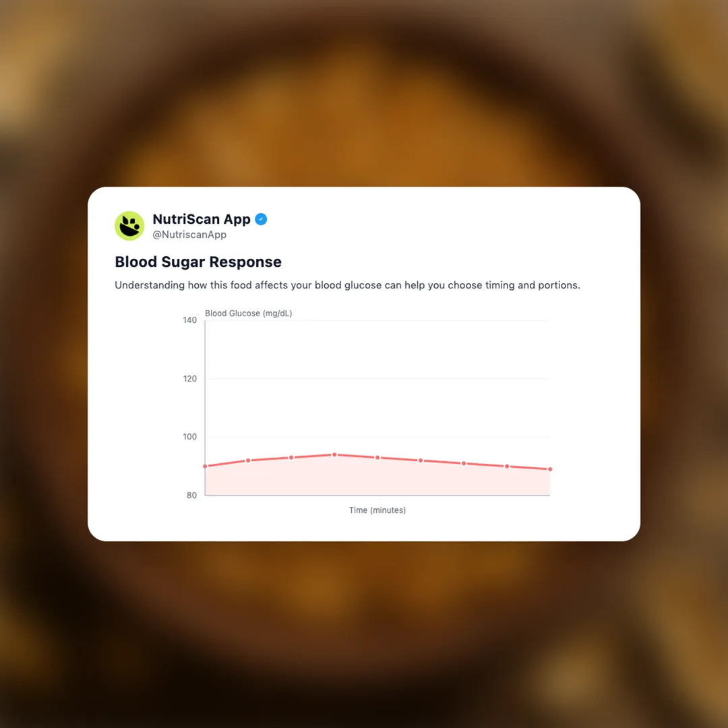Image resolution: width=728 pixels, height=728 pixels.
Task: Select the last data point on the glucose line
Action: pos(550,469)
